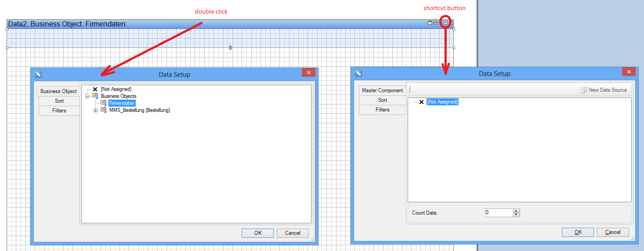Click the band height resize handle arrows

230,47
